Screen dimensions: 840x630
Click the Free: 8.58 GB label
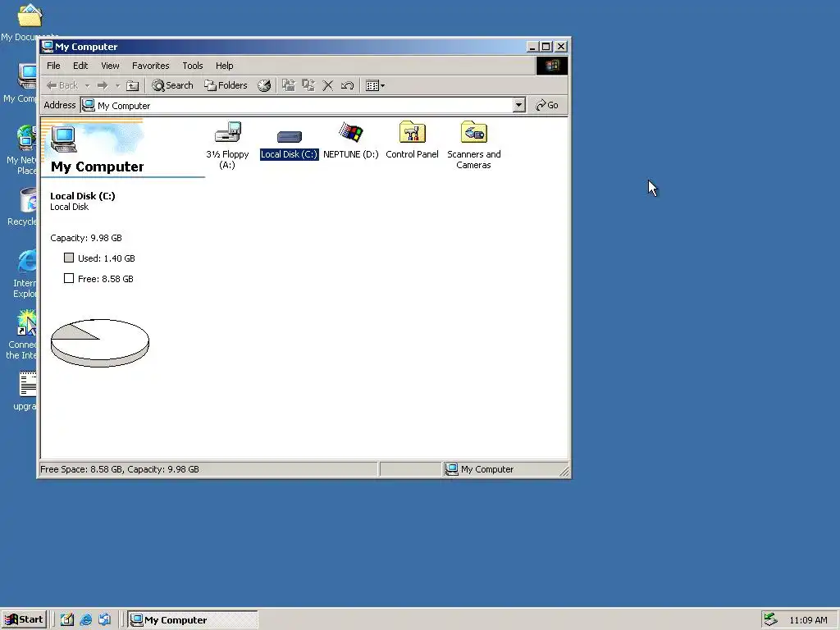106,279
